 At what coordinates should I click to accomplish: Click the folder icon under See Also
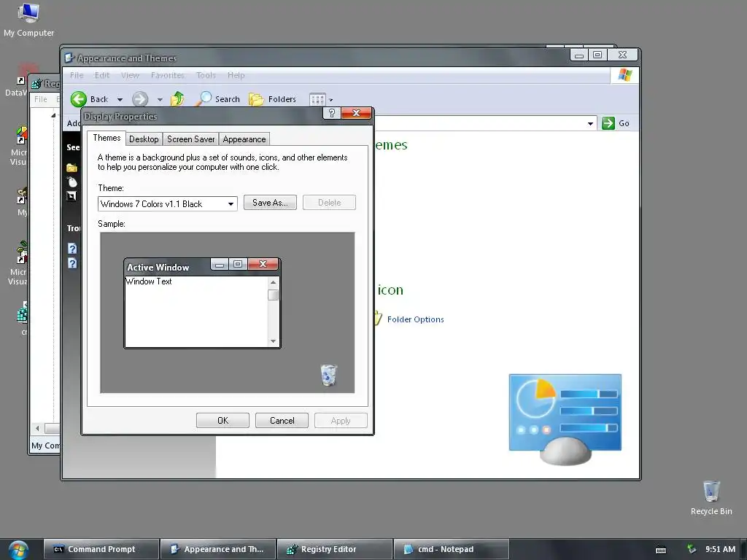(x=72, y=168)
